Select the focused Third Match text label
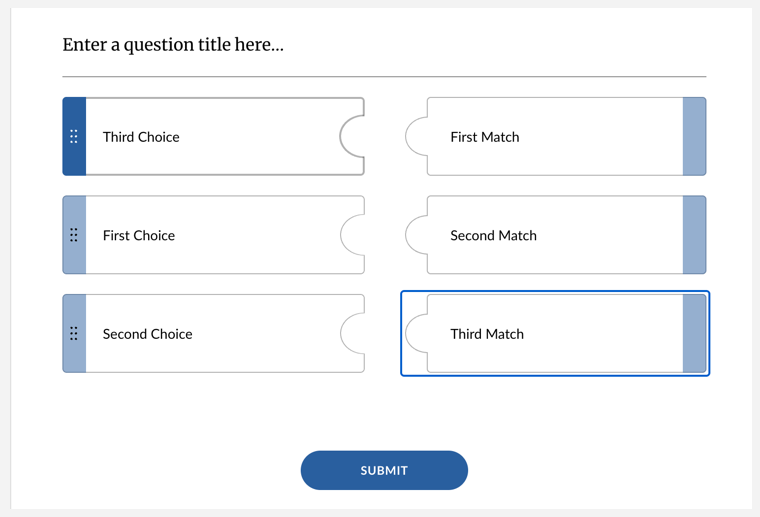The width and height of the screenshot is (760, 517). pyautogui.click(x=486, y=334)
